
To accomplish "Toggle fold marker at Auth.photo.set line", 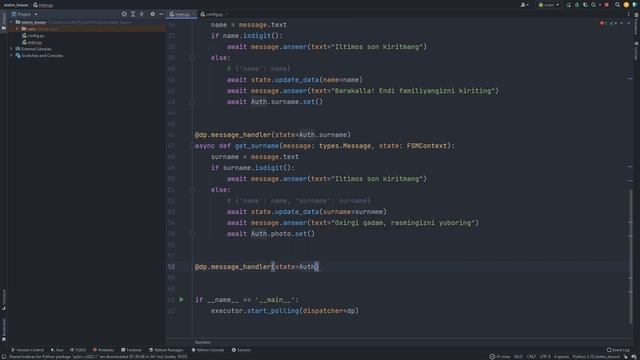I will pyautogui.click(x=192, y=234).
